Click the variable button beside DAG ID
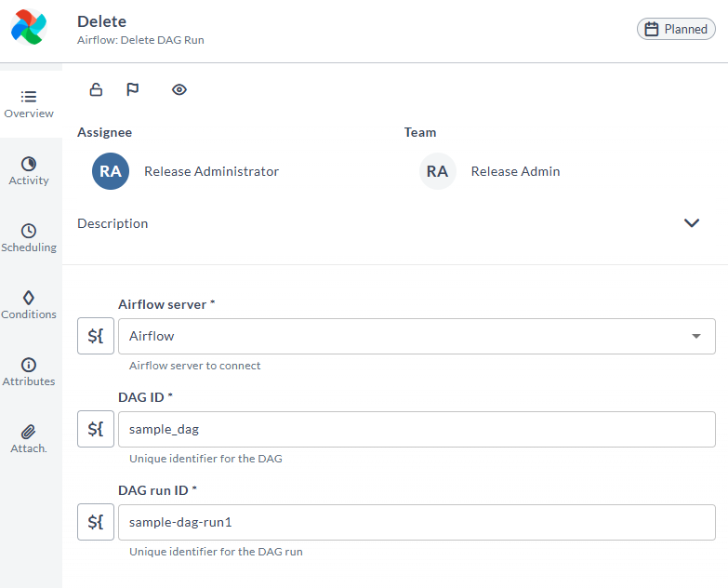 (x=96, y=429)
